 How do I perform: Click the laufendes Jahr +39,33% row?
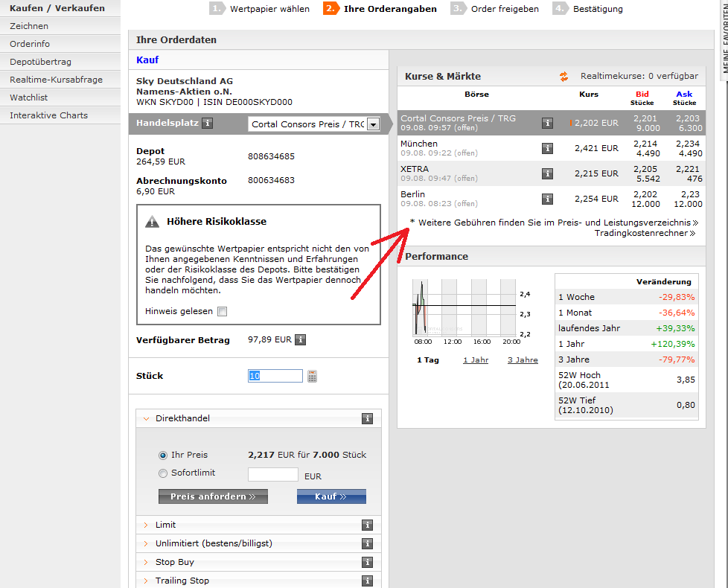[x=626, y=328]
